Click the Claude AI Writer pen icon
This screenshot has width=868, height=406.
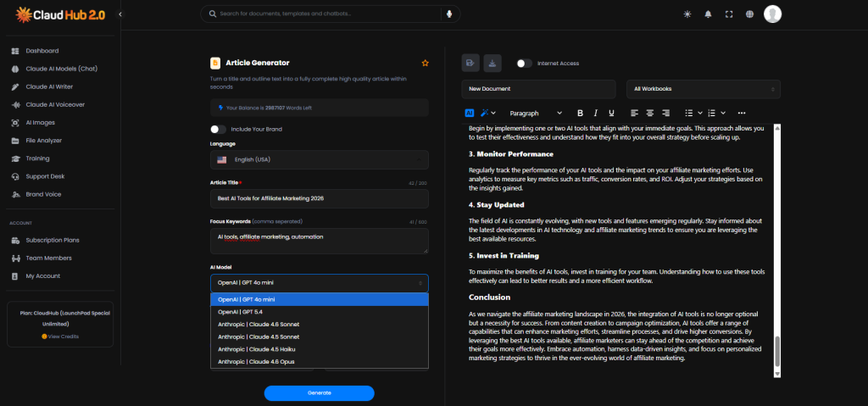point(15,87)
